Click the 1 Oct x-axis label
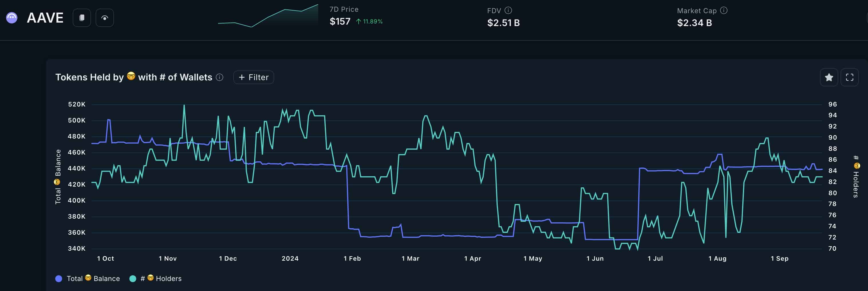Image resolution: width=868 pixels, height=291 pixels. [106, 258]
